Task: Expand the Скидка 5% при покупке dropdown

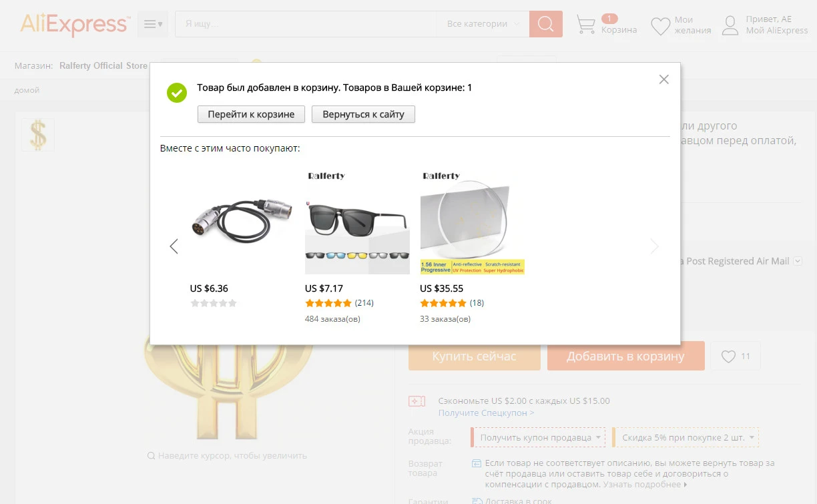Action: click(686, 437)
